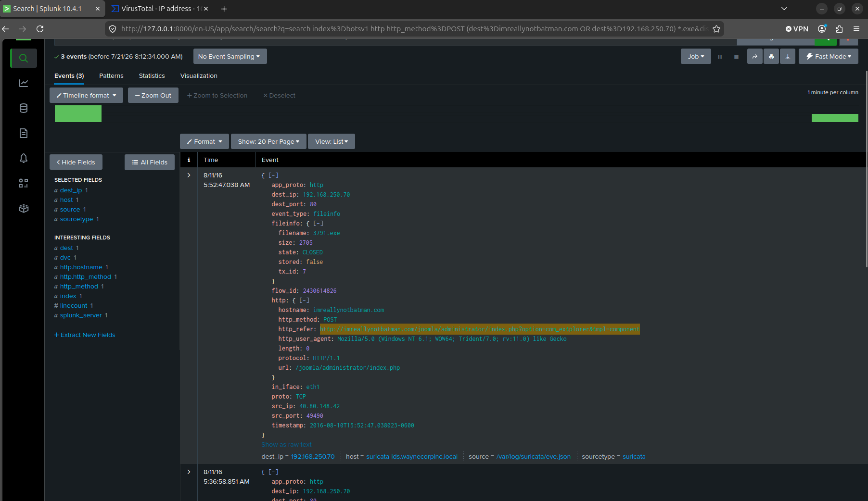This screenshot has width=868, height=501.
Task: Click filename value 3791.exe
Action: tap(326, 233)
